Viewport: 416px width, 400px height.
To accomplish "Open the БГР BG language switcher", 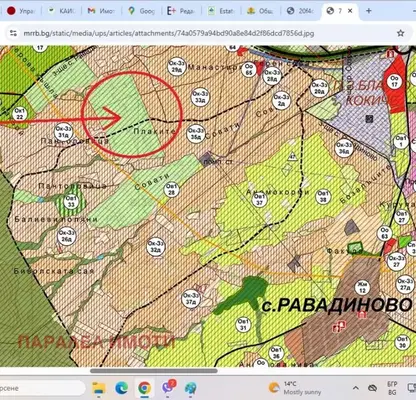I will point(392,388).
